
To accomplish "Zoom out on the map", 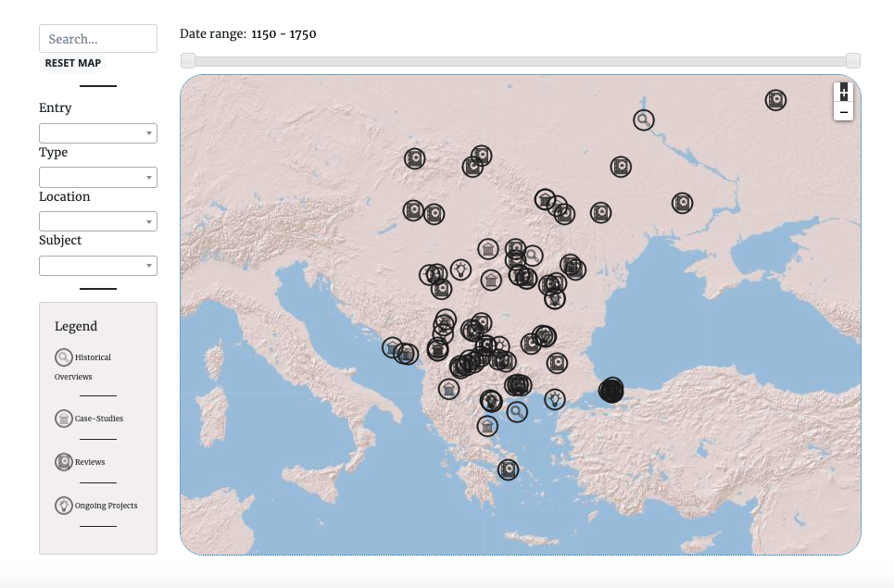I will coord(843,112).
